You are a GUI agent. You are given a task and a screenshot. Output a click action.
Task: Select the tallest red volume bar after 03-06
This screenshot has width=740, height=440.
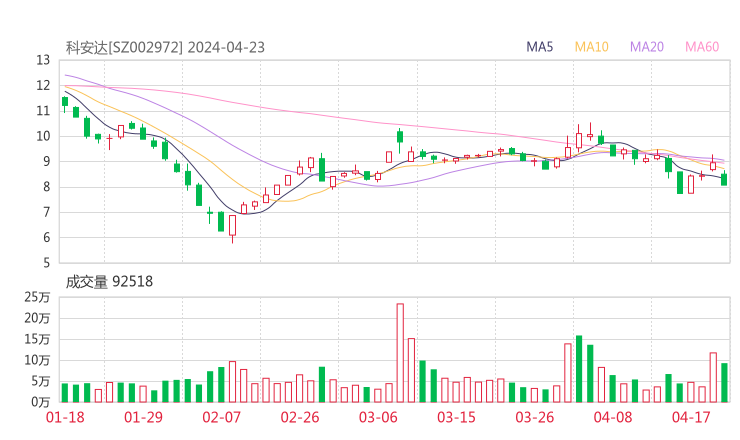pyautogui.click(x=400, y=353)
